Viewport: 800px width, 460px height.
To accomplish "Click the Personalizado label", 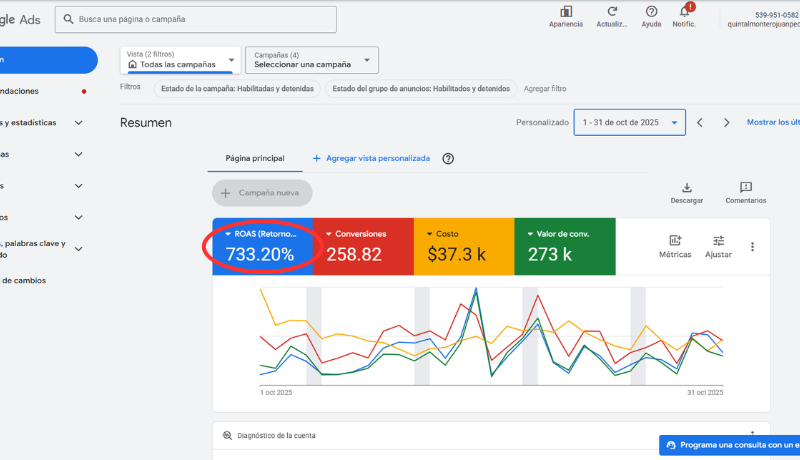I will click(x=542, y=122).
